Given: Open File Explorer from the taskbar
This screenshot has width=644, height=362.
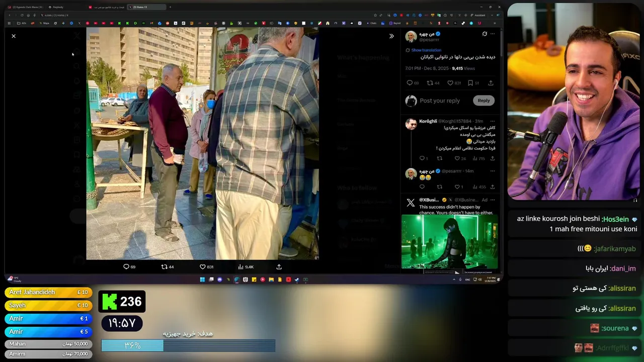Looking at the screenshot, I should coord(271,280).
